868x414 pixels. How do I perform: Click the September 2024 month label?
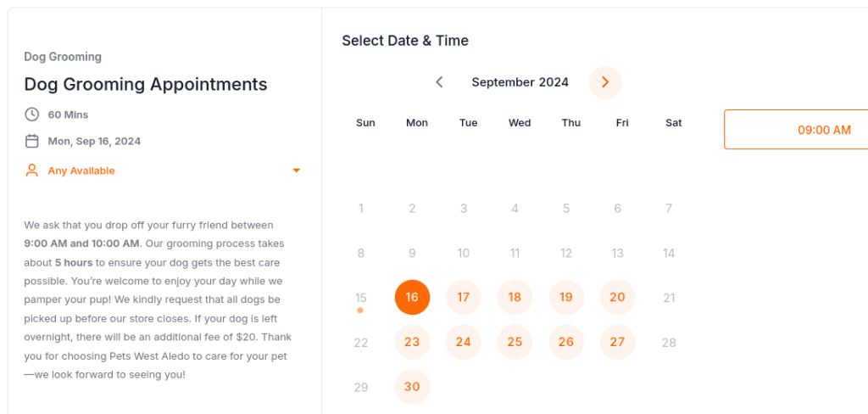pyautogui.click(x=520, y=82)
